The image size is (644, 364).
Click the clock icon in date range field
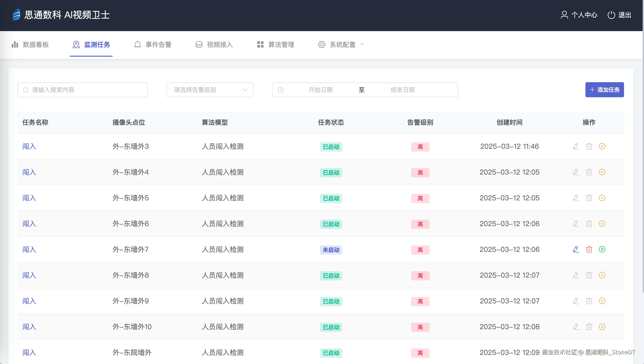(281, 90)
